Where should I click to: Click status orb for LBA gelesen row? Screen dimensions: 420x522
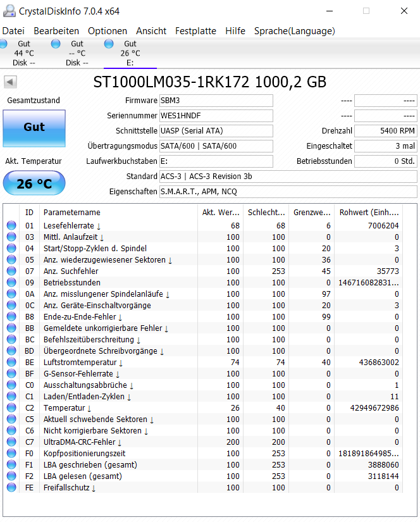(x=11, y=476)
